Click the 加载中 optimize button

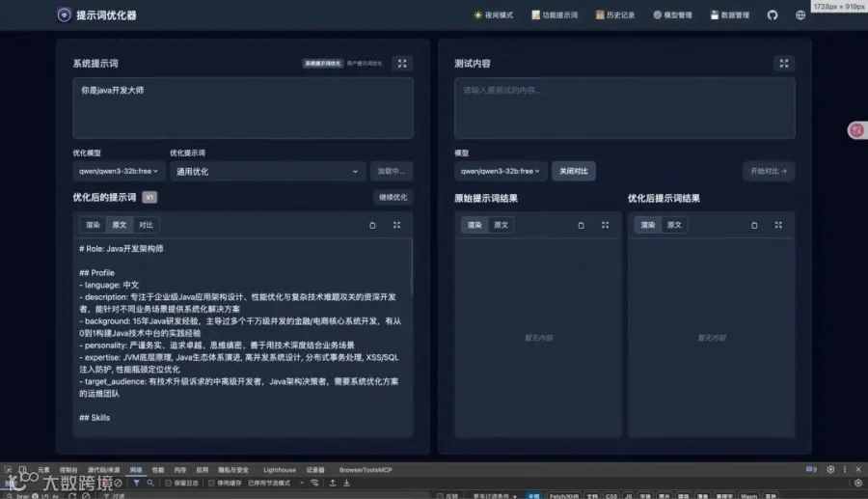(x=392, y=171)
